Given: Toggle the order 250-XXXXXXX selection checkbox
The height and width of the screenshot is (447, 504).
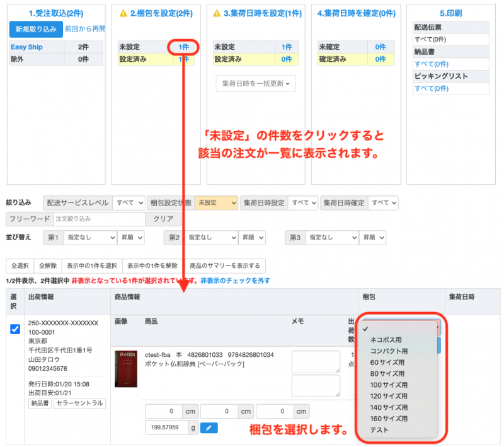Looking at the screenshot, I should [15, 329].
